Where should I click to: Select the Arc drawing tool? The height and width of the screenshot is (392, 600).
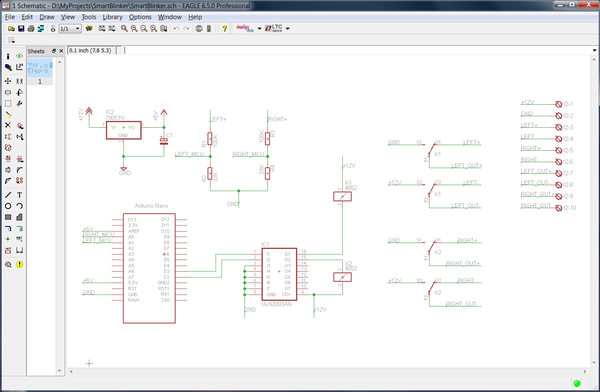[x=20, y=206]
